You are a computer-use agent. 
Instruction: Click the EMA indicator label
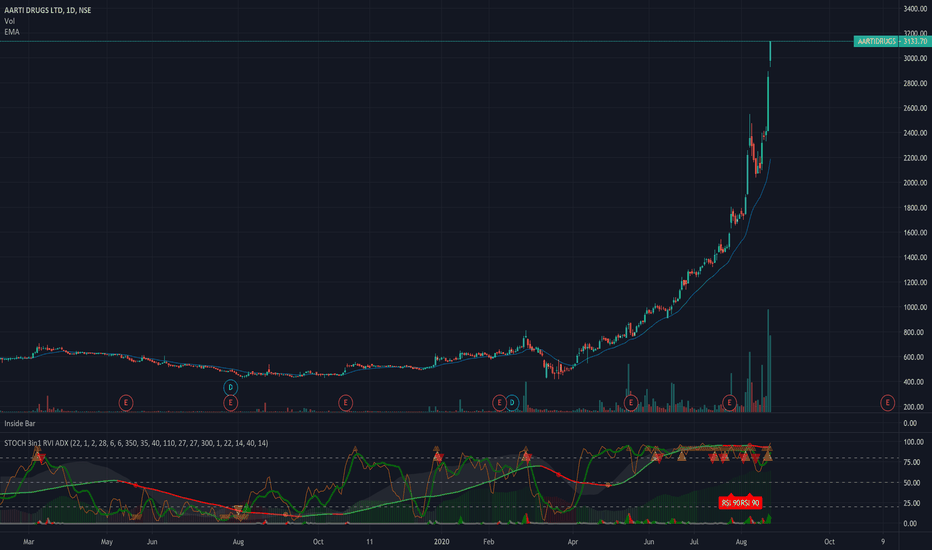coord(12,32)
